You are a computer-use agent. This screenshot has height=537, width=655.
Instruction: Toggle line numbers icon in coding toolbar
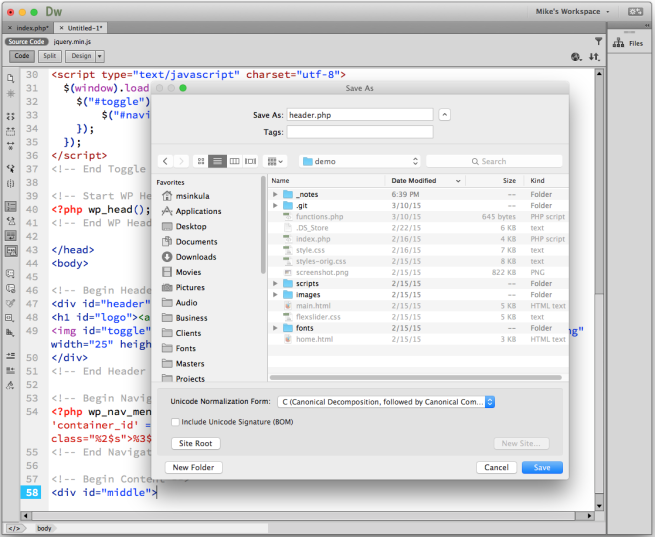11,206
